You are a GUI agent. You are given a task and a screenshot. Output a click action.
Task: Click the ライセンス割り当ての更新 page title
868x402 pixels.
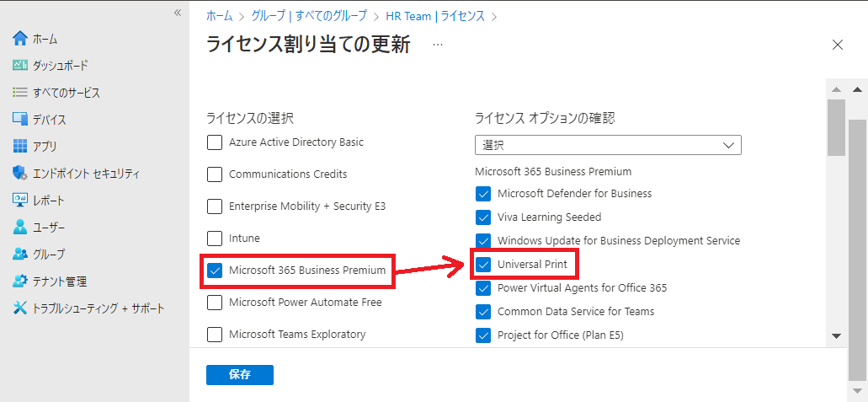(308, 45)
